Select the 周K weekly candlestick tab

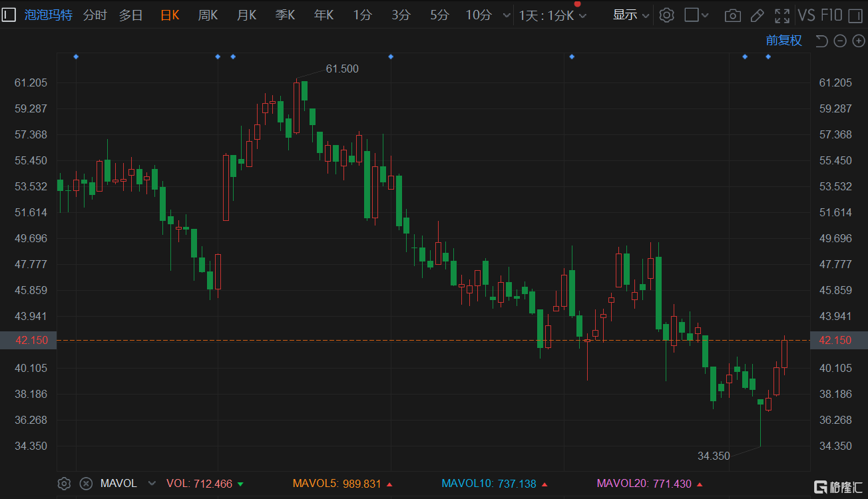click(x=208, y=15)
